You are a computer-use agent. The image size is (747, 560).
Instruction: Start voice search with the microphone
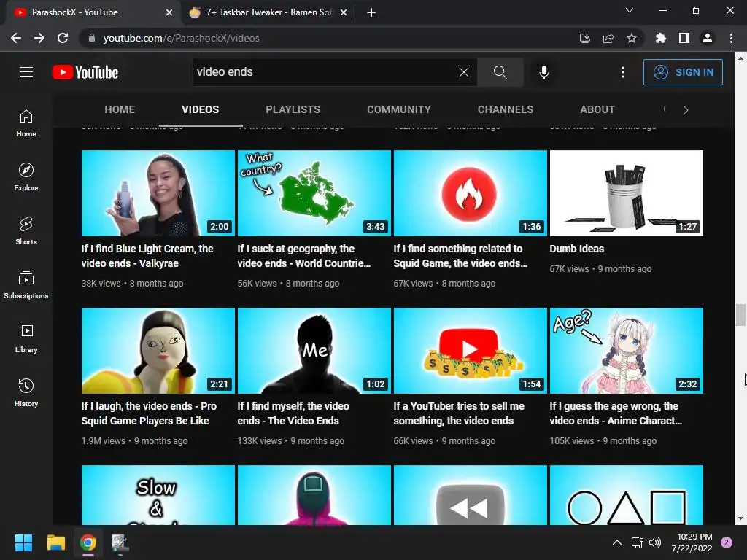543,72
